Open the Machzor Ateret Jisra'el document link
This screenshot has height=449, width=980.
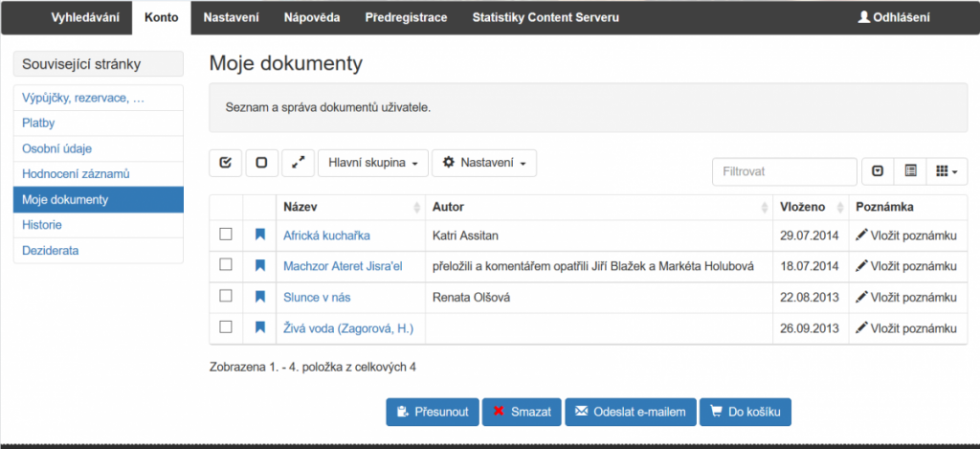coord(343,266)
